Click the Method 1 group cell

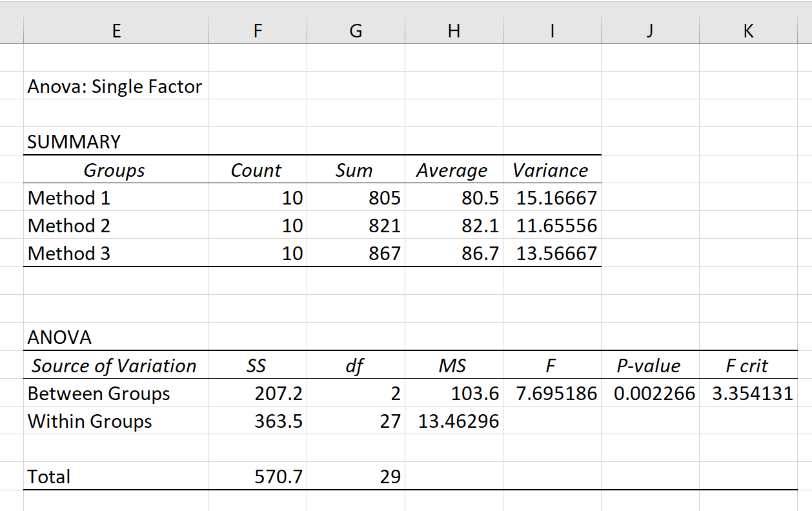click(x=116, y=197)
